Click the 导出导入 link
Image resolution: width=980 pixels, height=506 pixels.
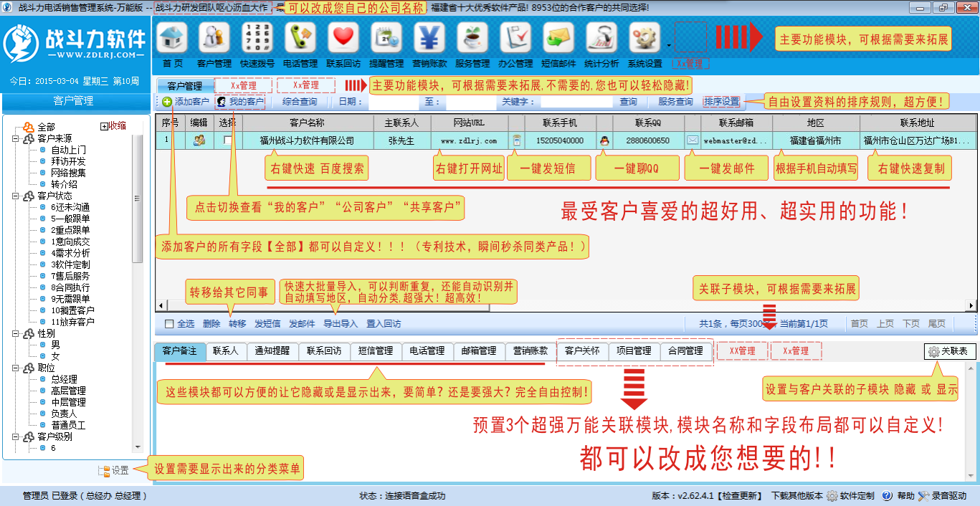(x=341, y=324)
